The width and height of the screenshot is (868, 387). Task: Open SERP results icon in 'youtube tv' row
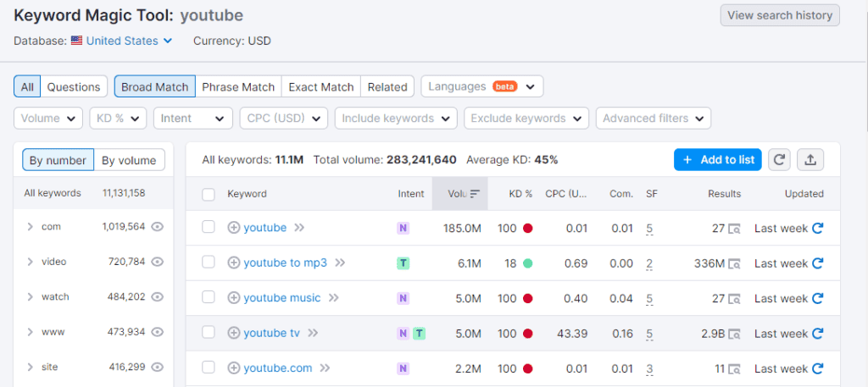(x=735, y=334)
